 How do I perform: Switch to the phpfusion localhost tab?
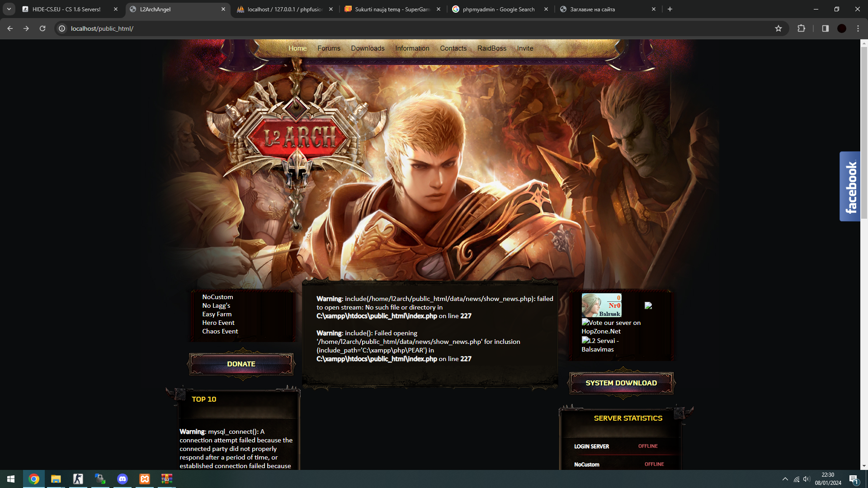point(285,9)
